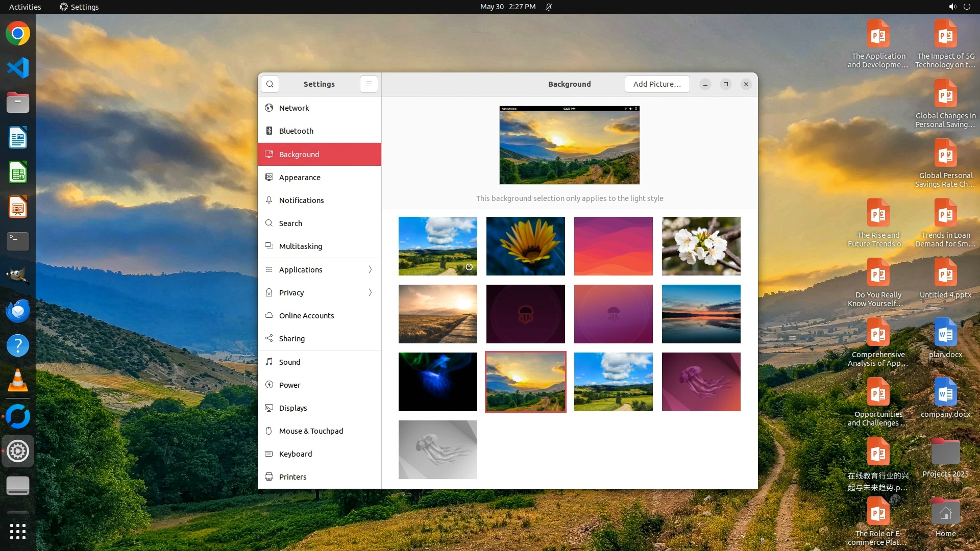Expand the Privacy settings chevron

pyautogui.click(x=370, y=292)
